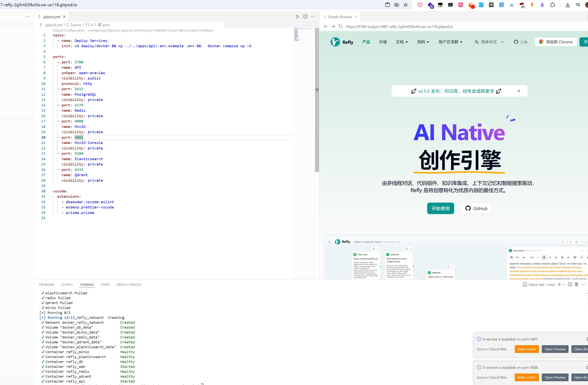Select the 价格 navigation item
This screenshot has width=588, height=385.
pos(383,42)
